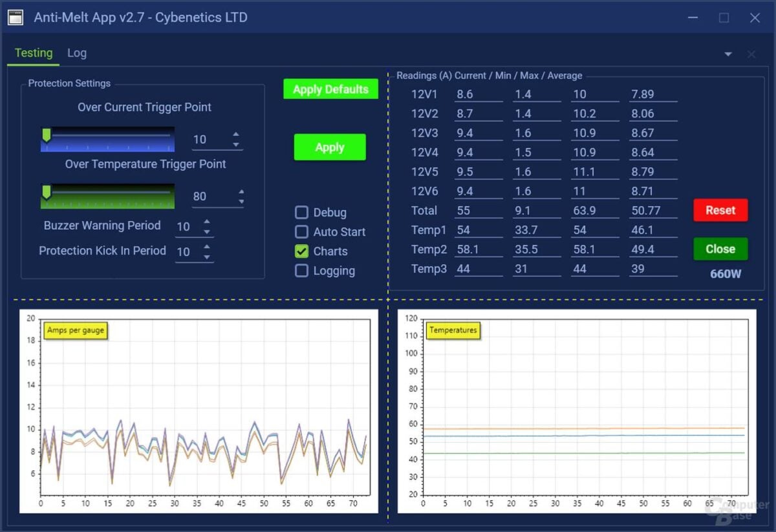Click the Close button
This screenshot has height=532, width=776.
[720, 249]
